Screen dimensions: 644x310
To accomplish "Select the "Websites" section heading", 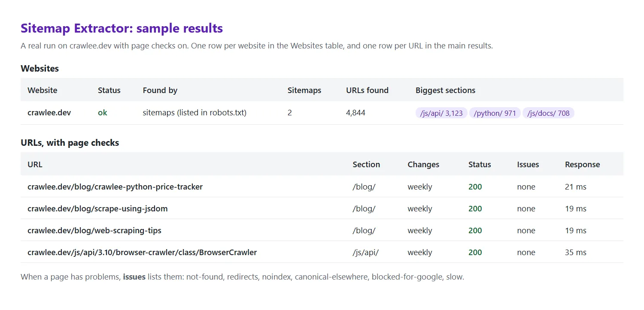I will [40, 69].
